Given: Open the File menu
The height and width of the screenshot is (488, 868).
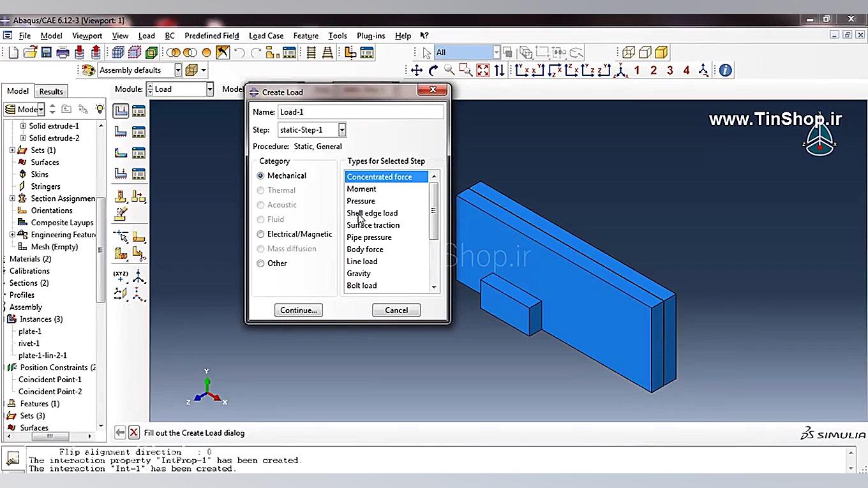Looking at the screenshot, I should click(25, 36).
